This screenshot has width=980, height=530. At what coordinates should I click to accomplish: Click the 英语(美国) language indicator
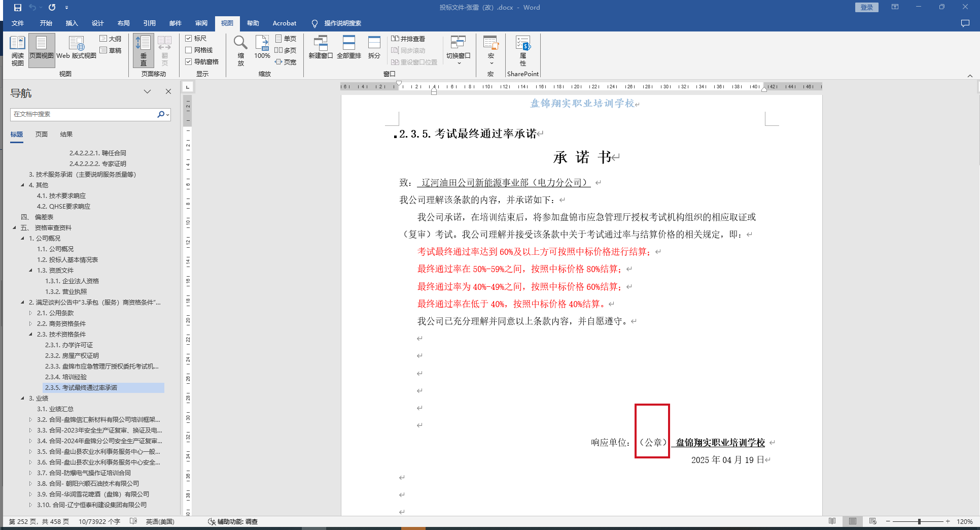[x=160, y=521]
